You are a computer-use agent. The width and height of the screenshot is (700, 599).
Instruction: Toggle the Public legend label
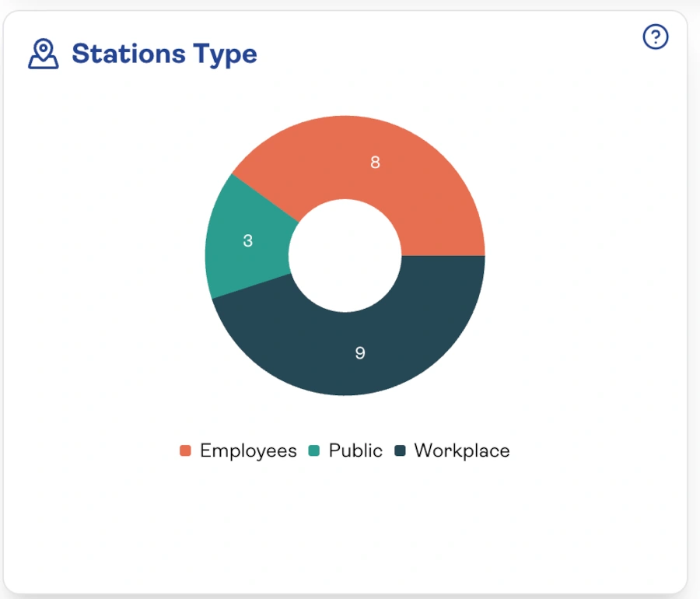point(355,451)
